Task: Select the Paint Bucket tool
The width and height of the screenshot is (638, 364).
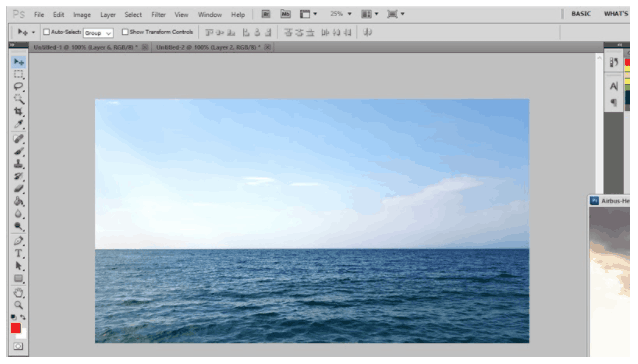Action: point(19,201)
